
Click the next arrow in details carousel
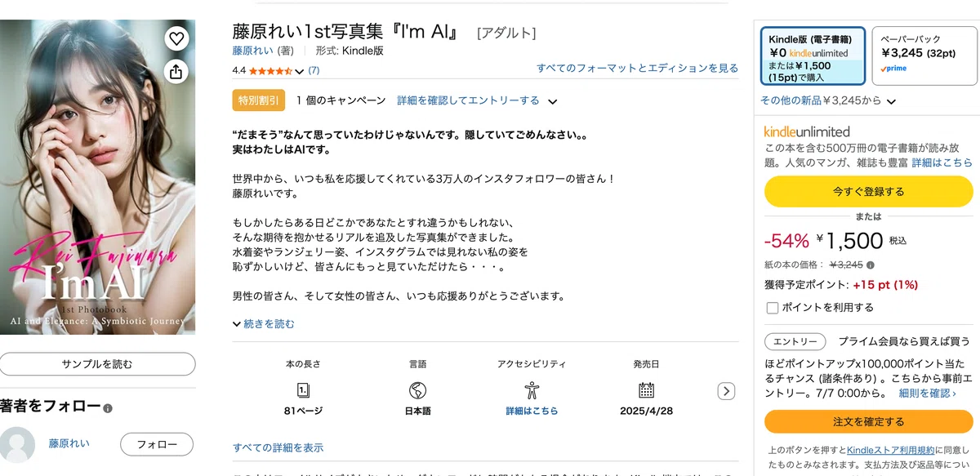[726, 391]
